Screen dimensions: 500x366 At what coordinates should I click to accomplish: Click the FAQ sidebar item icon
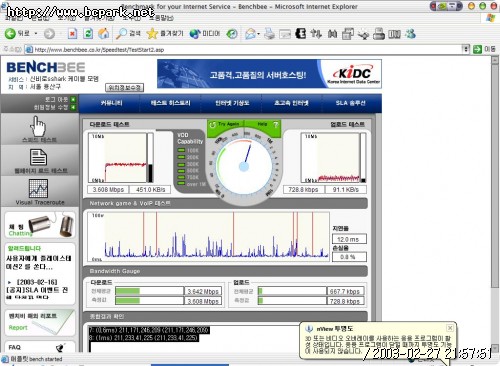[60, 348]
